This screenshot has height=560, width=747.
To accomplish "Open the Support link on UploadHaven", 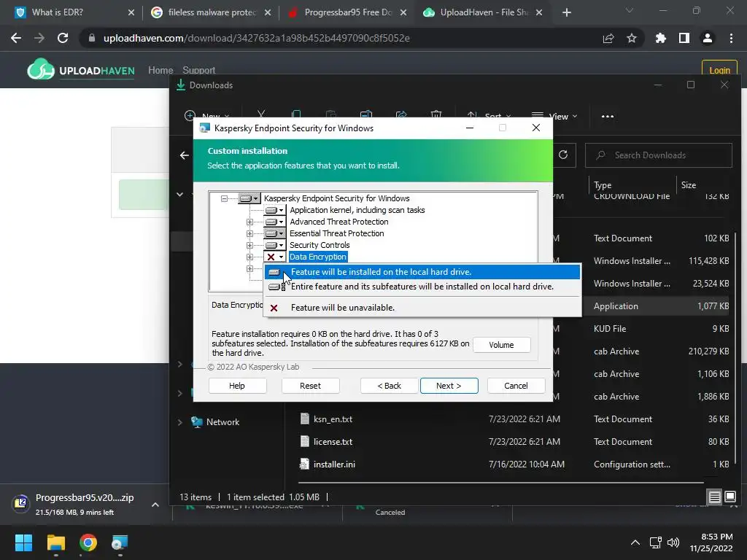I will (198, 71).
